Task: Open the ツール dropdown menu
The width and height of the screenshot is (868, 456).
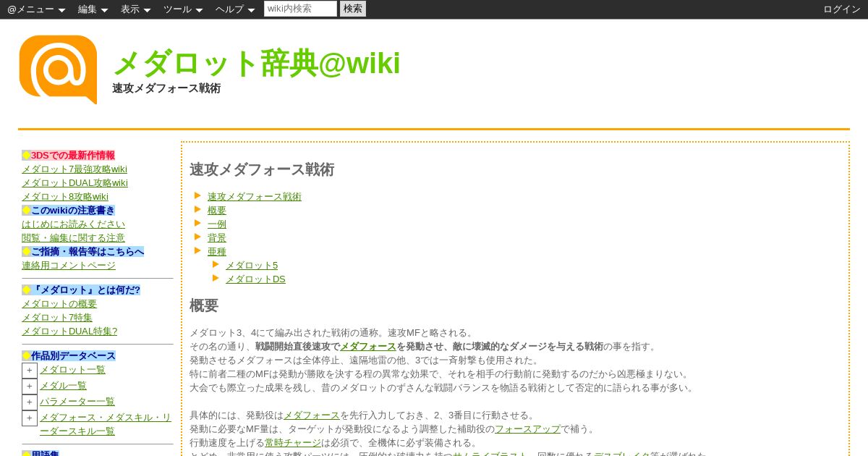Action: [x=183, y=9]
